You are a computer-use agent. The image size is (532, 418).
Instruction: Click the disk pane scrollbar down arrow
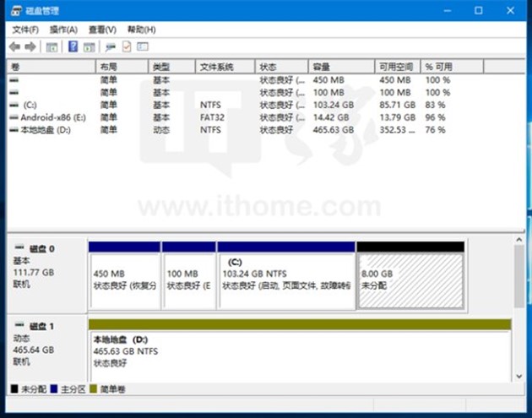[x=519, y=376]
